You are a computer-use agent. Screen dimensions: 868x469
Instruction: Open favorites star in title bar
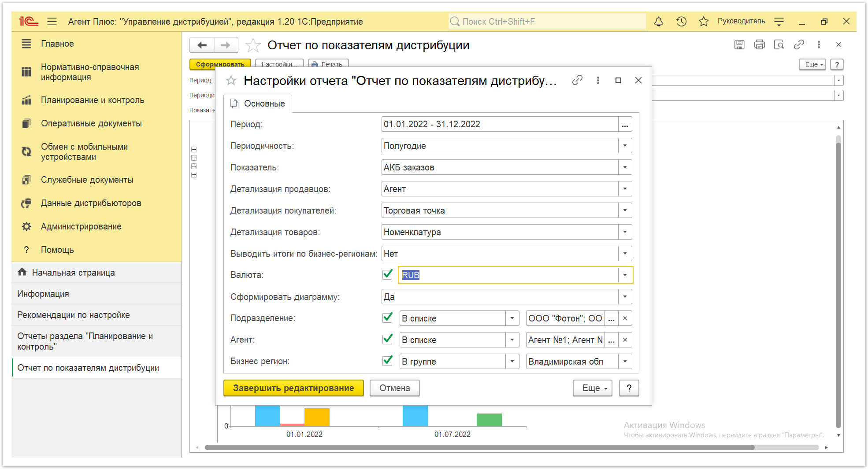(704, 21)
